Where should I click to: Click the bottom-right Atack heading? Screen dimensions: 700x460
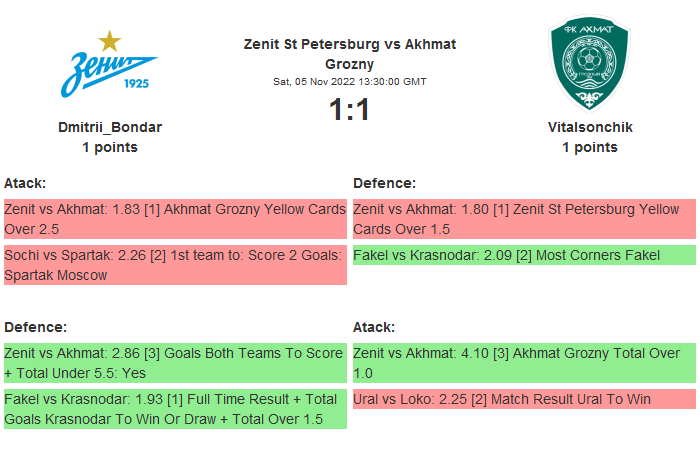point(374,327)
